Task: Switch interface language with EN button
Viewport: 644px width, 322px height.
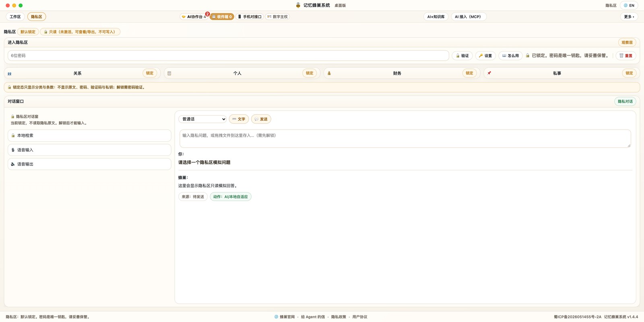Action: tap(629, 6)
